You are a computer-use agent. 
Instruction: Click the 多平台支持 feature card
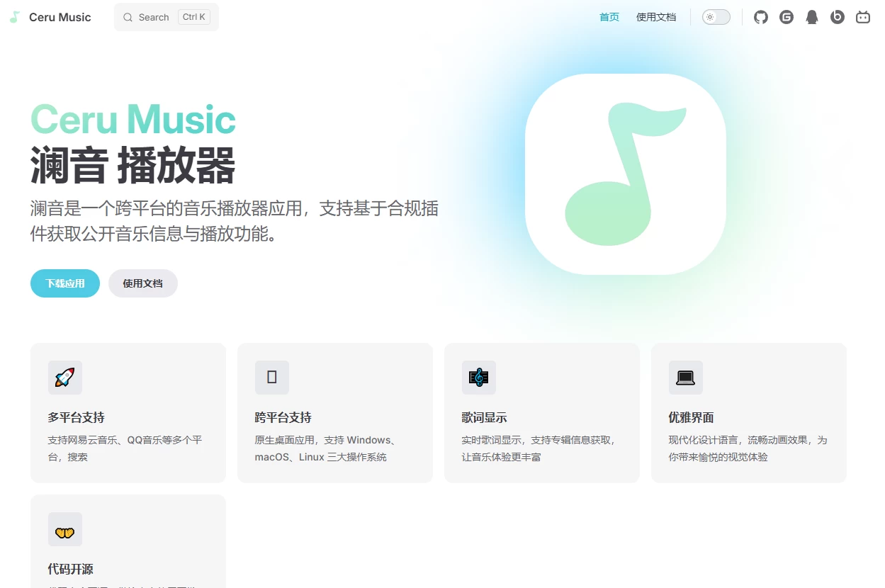point(128,412)
